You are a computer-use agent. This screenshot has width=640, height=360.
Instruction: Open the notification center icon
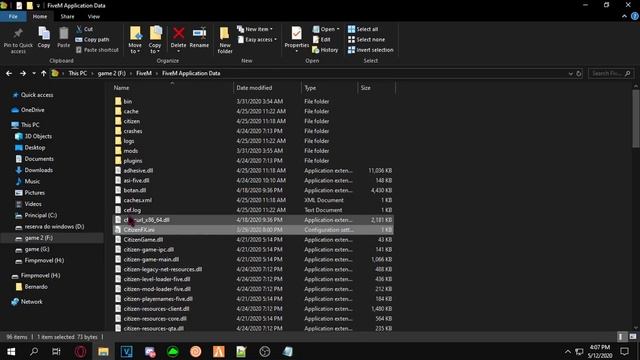pos(624,351)
